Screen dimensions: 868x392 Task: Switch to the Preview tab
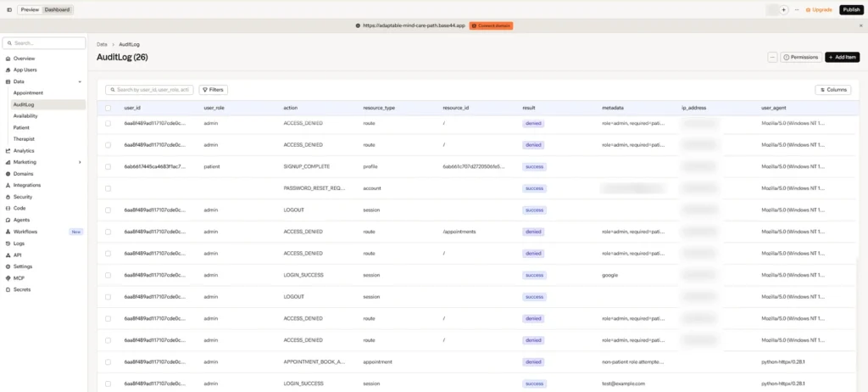pyautogui.click(x=30, y=10)
